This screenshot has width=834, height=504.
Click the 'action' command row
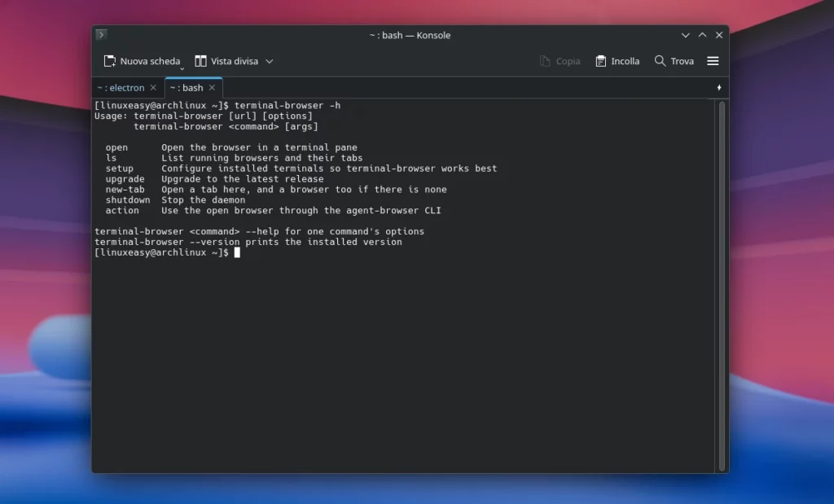pos(273,211)
